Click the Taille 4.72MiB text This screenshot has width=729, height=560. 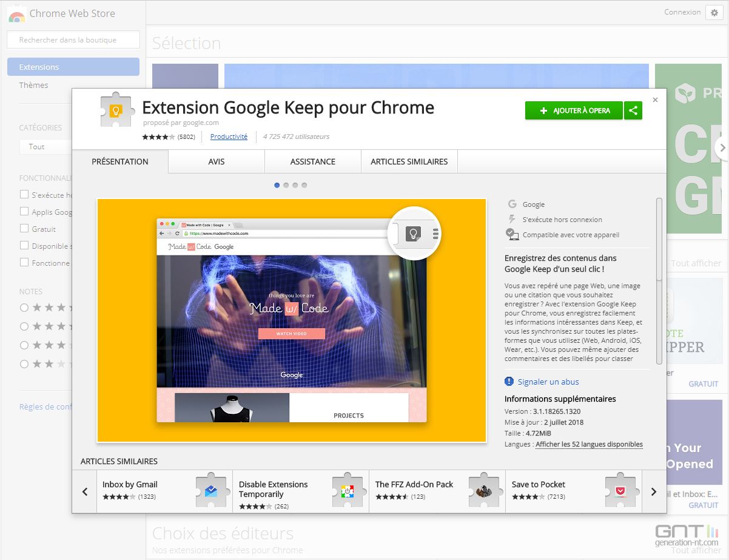coord(528,433)
